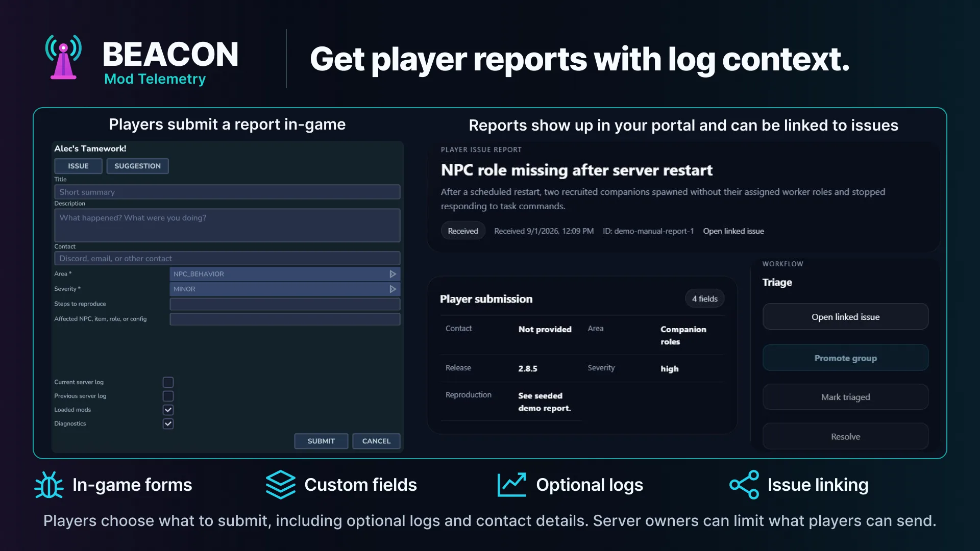Click the Received status badge
Image resolution: width=980 pixels, height=551 pixels.
tap(463, 231)
